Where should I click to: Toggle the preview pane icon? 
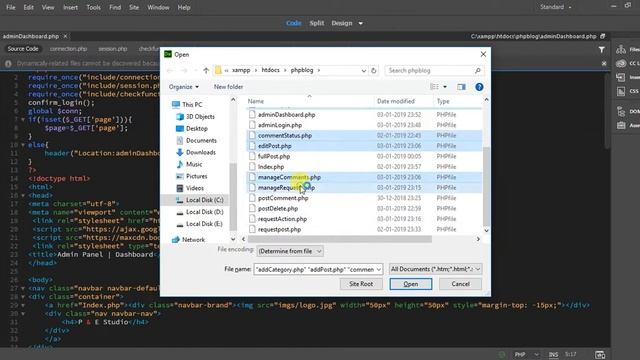click(461, 87)
